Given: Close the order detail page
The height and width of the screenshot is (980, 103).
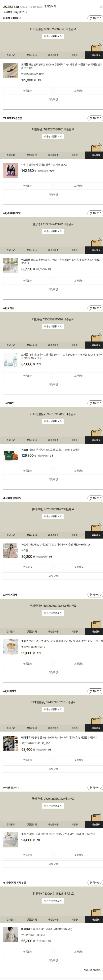Looking at the screenshot, I should (101, 7).
